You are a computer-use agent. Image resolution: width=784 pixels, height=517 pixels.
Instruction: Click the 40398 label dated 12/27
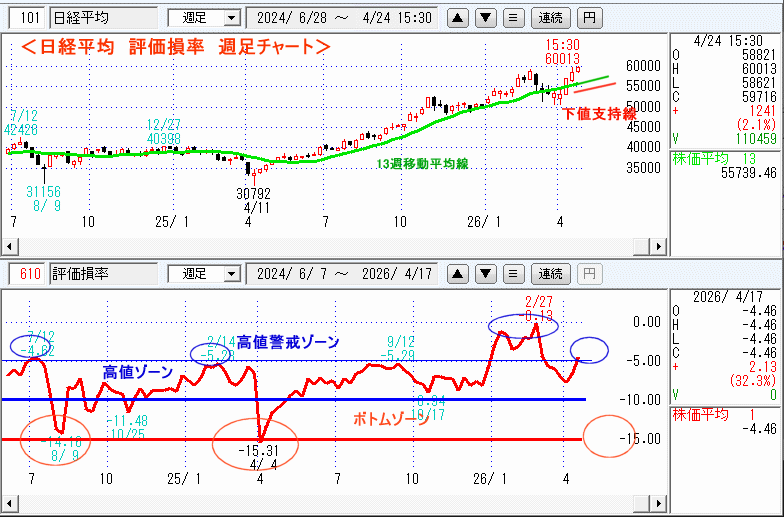tap(164, 138)
